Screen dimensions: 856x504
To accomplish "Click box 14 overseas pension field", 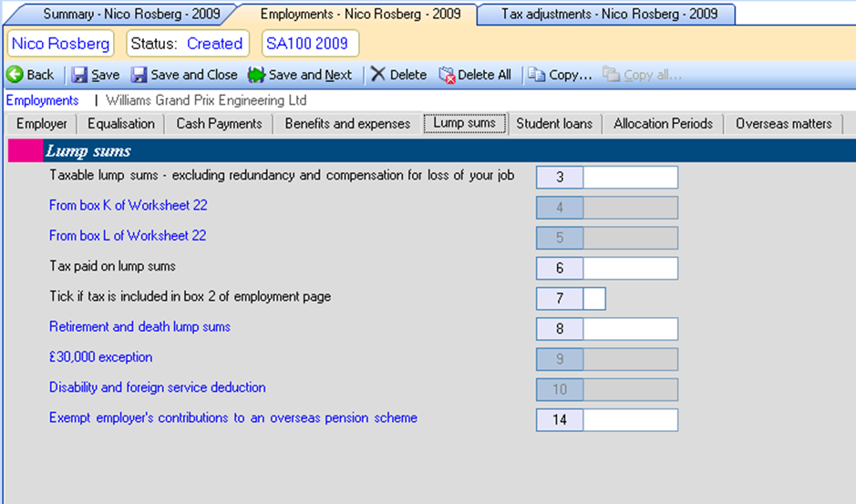I will point(631,420).
